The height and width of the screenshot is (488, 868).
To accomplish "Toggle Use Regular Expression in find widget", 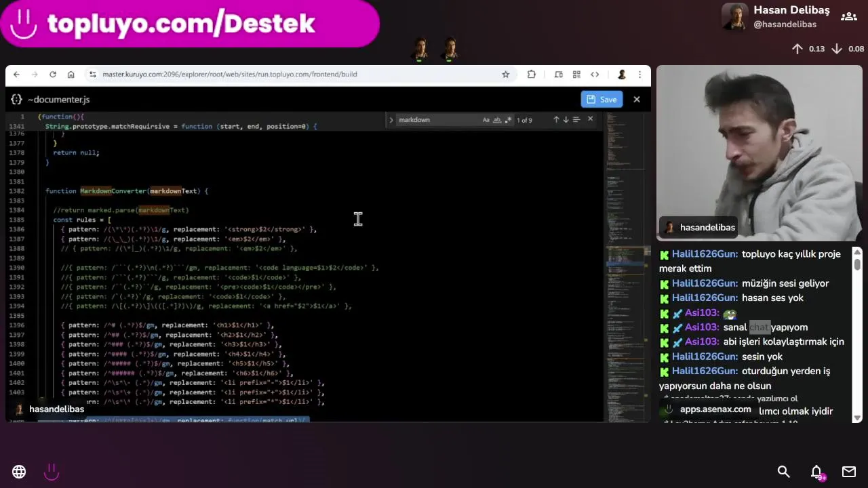I will pos(508,120).
